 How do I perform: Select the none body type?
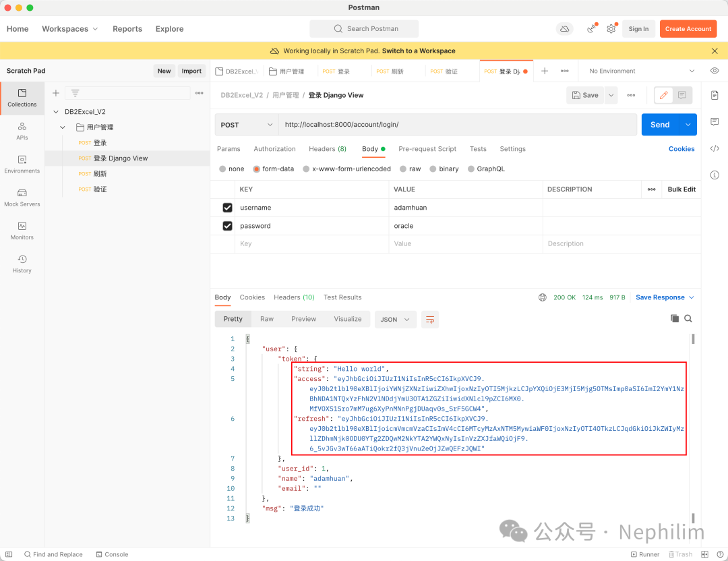pos(222,169)
